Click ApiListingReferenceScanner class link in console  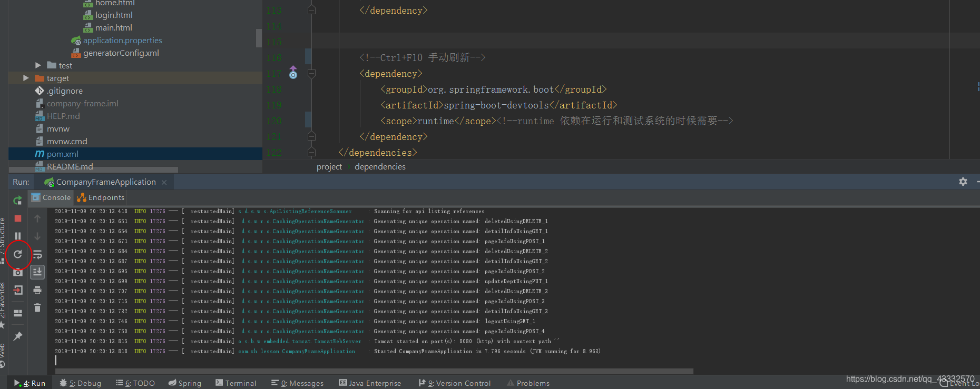click(x=295, y=212)
